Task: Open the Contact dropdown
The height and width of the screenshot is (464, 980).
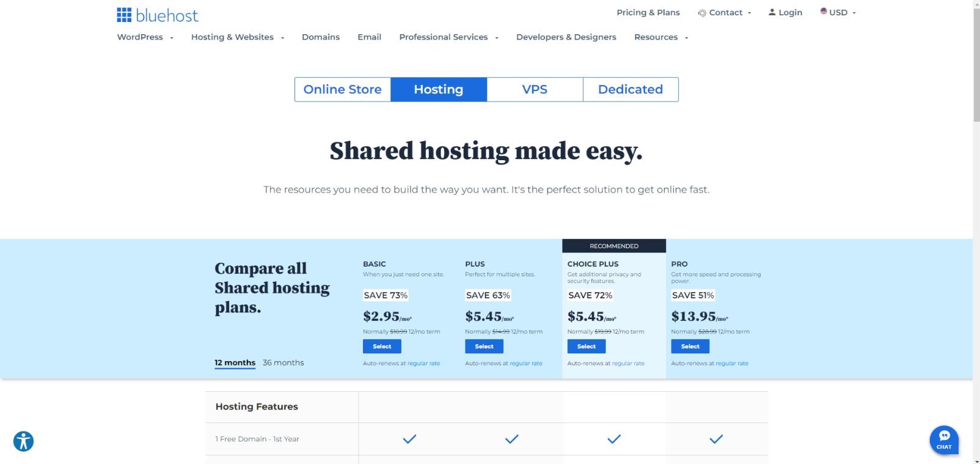Action: tap(725, 12)
